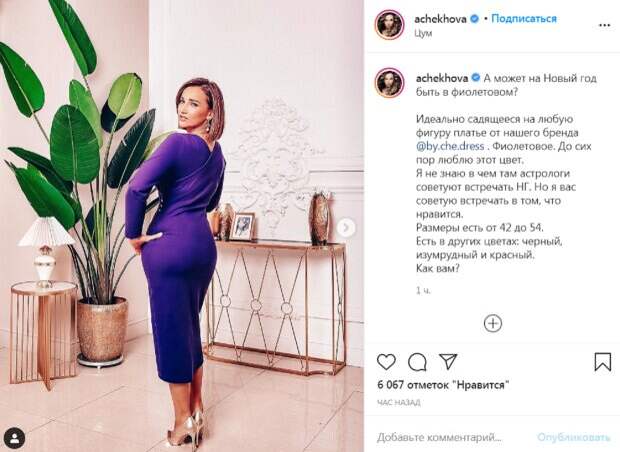This screenshot has height=452, width=620.
Task: Click achekhova username in the caption
Action: pos(442,78)
